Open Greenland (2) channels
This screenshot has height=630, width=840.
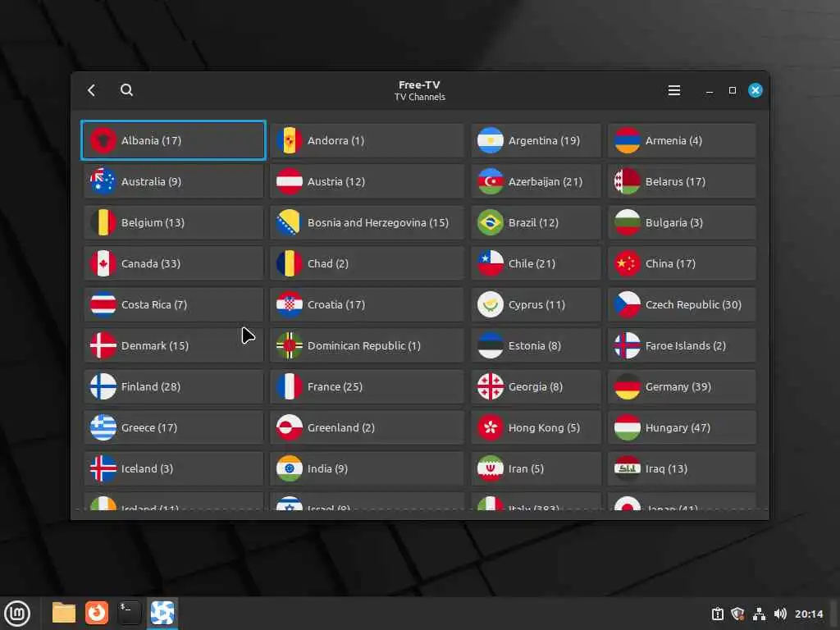tap(367, 427)
